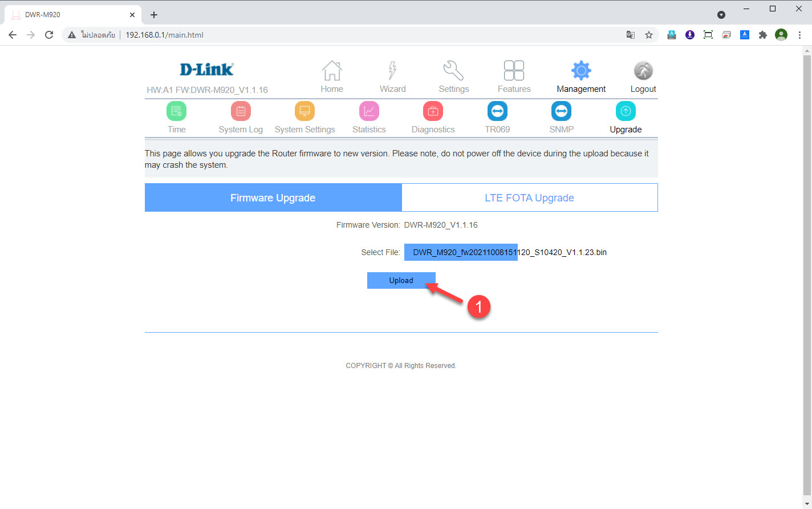
Task: Click the not-secure warning triangle icon
Action: [x=72, y=35]
